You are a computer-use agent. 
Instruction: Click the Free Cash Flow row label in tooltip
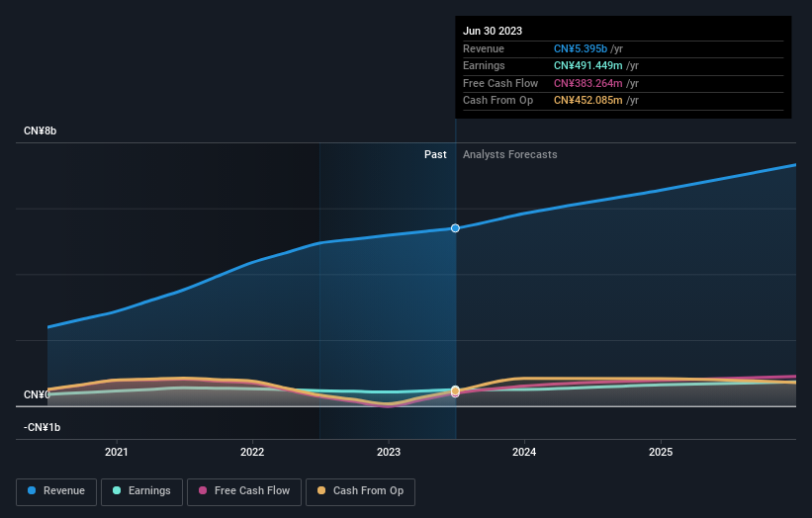click(x=500, y=83)
